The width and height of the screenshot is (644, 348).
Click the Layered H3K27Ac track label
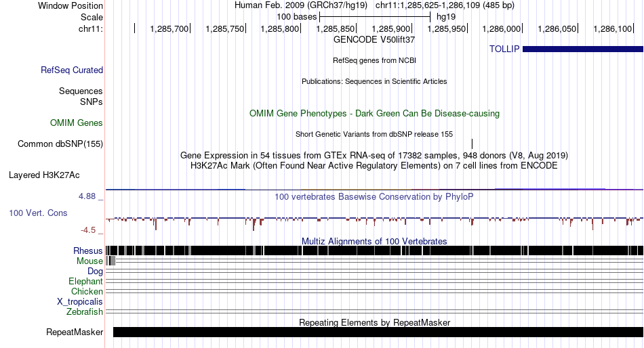pyautogui.click(x=44, y=175)
